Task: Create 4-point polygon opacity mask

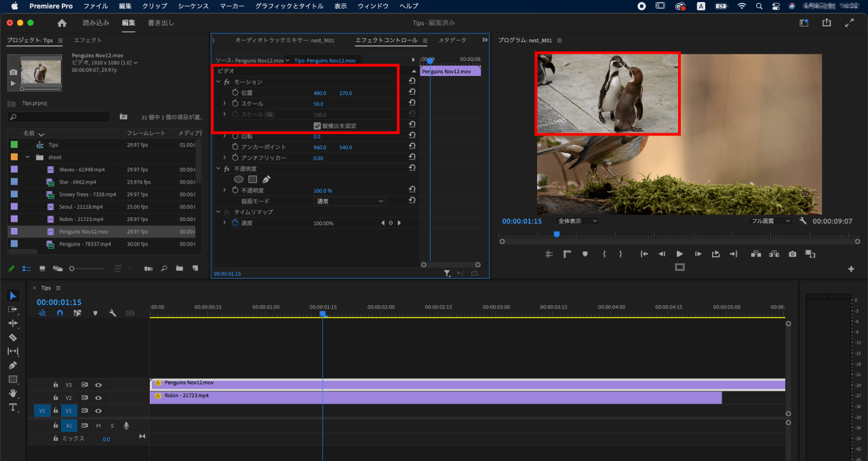Action: [252, 180]
